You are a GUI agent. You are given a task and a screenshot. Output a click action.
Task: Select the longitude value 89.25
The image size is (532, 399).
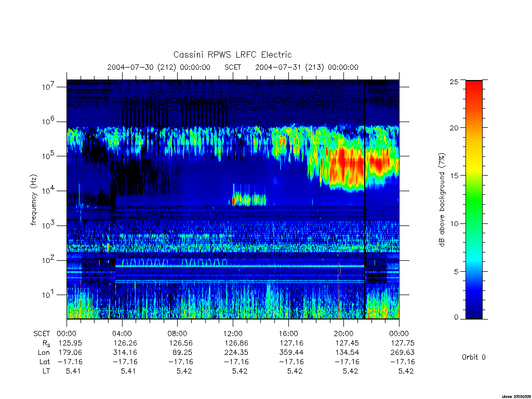pos(183,353)
